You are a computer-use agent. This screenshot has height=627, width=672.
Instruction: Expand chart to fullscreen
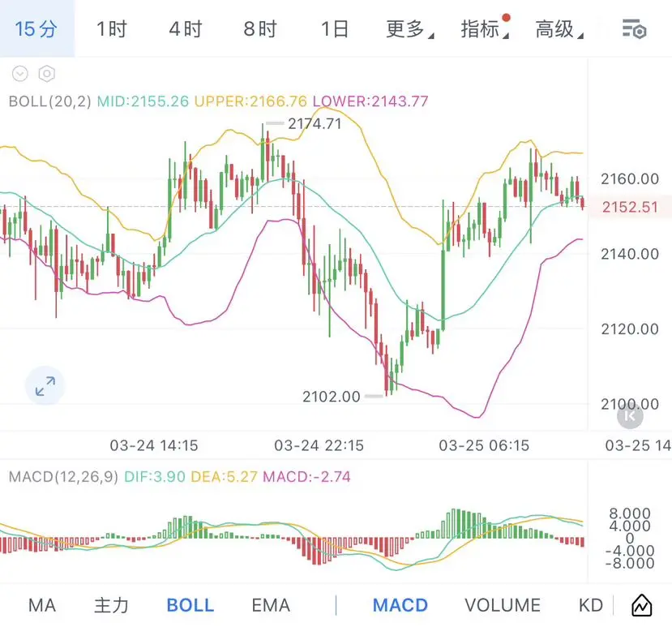tap(45, 386)
